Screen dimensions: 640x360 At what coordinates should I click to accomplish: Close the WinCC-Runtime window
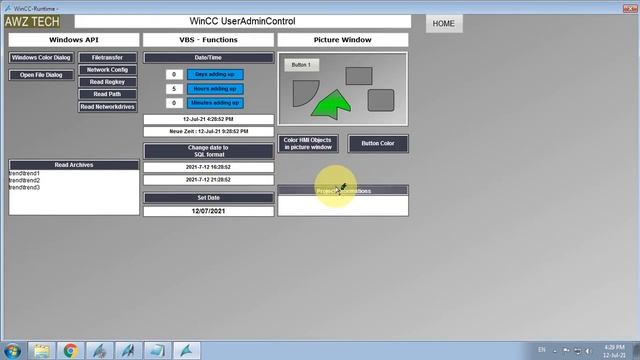[x=630, y=8]
